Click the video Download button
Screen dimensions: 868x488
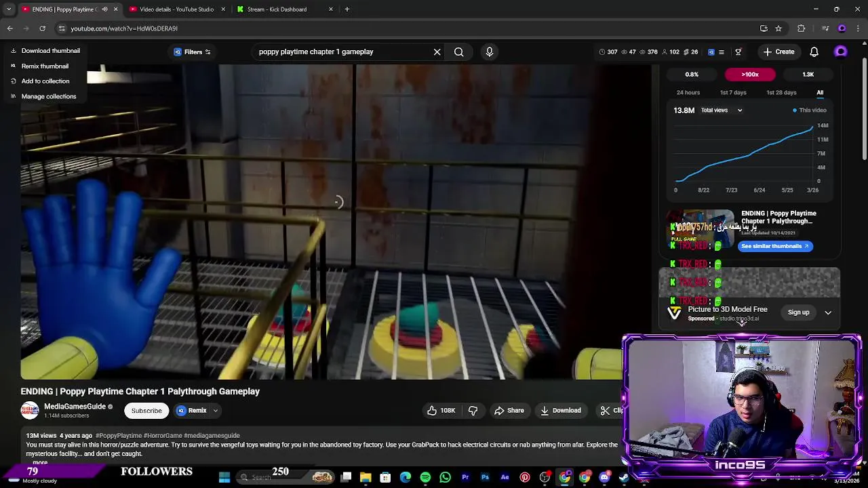[x=561, y=411]
